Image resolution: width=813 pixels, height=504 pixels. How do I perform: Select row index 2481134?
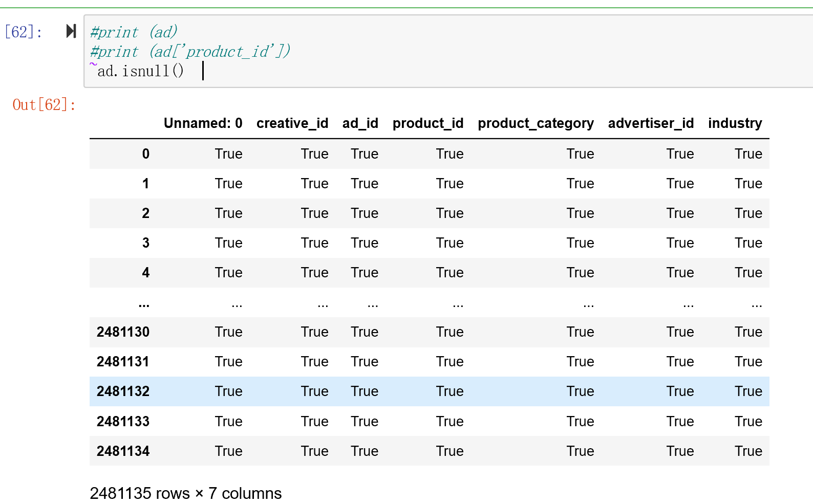[123, 451]
